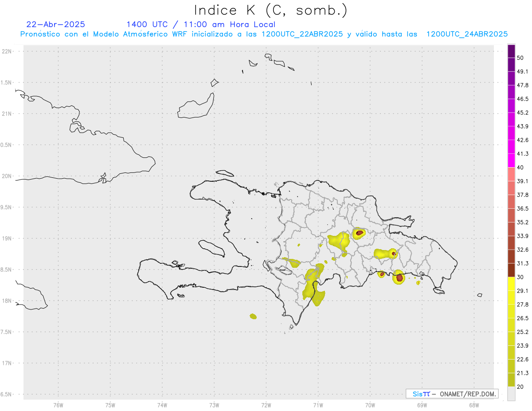Click the 74W longitude label
Viewport: 532px width, 411px height.
pyautogui.click(x=162, y=405)
